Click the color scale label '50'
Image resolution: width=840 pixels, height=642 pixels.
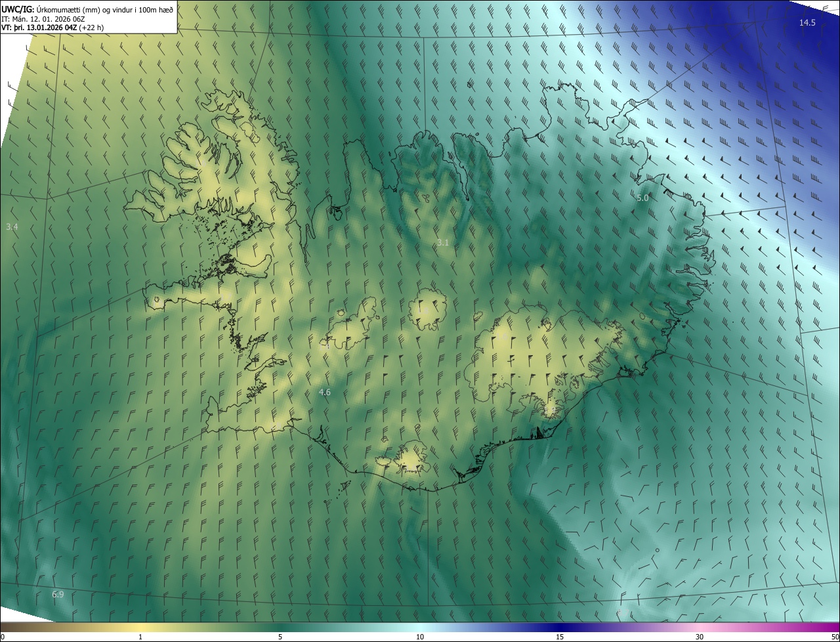(x=835, y=637)
